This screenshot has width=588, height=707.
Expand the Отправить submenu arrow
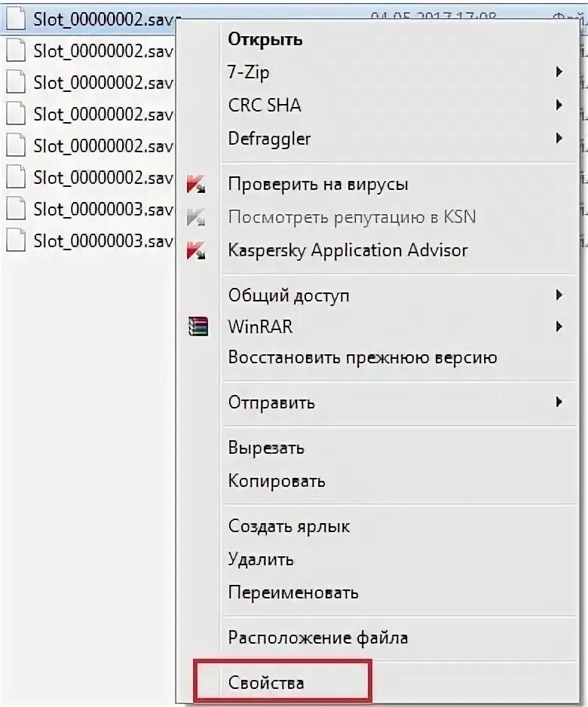pos(559,402)
